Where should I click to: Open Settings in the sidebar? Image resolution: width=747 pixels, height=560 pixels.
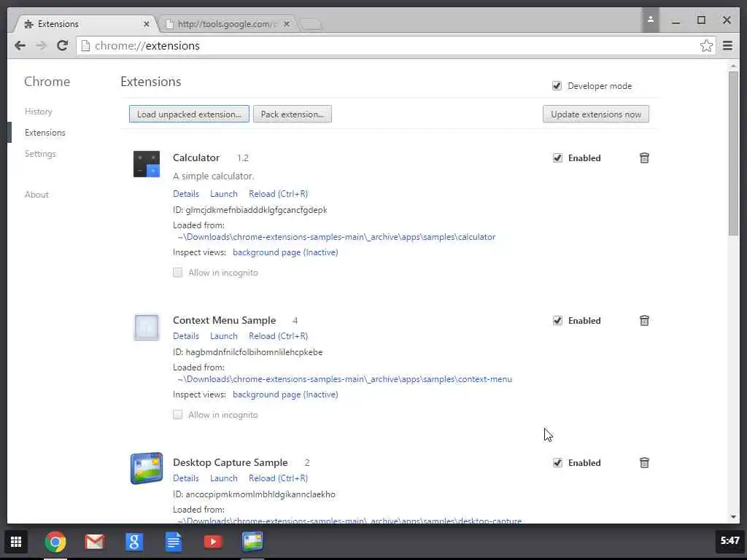coord(40,153)
